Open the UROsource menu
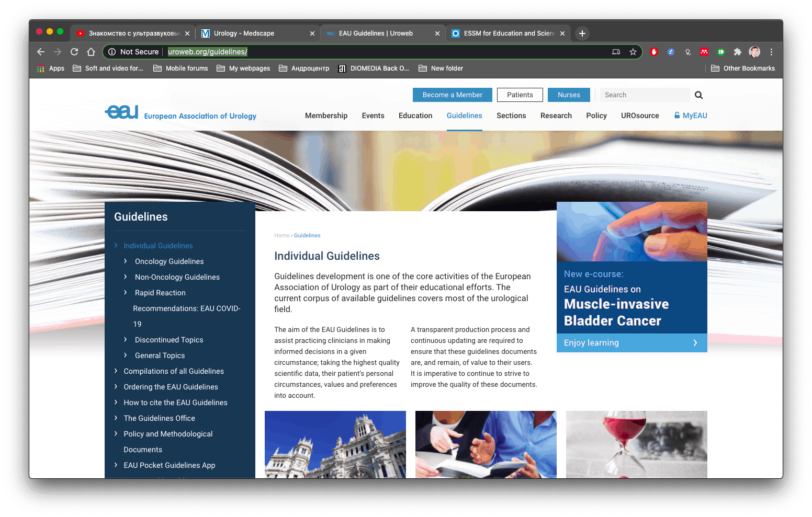The height and width of the screenshot is (517, 812). [x=640, y=116]
